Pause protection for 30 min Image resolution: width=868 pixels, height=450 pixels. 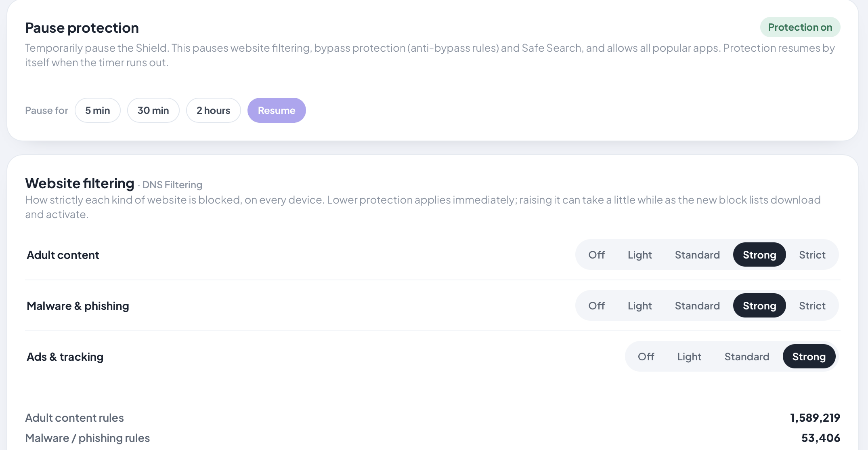153,110
